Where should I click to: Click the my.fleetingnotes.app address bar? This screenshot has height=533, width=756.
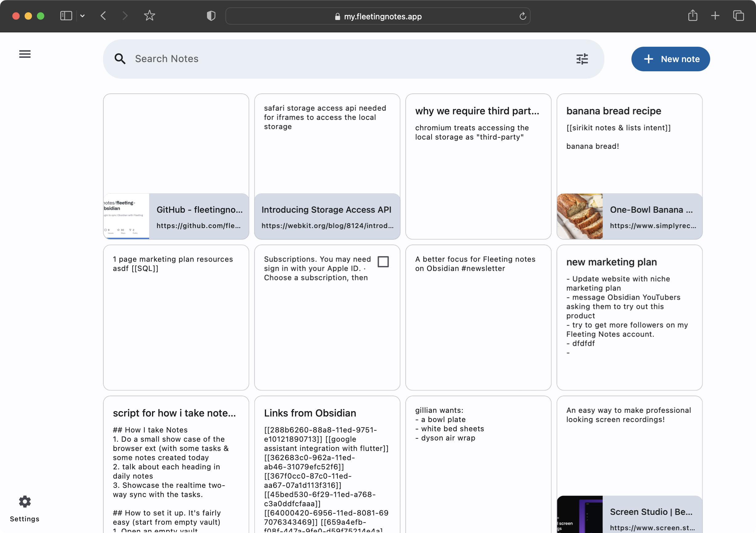(x=382, y=16)
